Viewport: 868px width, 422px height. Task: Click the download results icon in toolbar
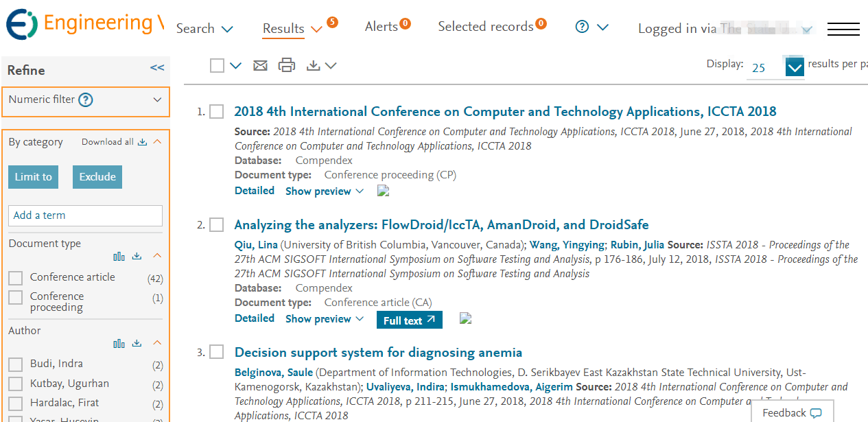click(314, 66)
